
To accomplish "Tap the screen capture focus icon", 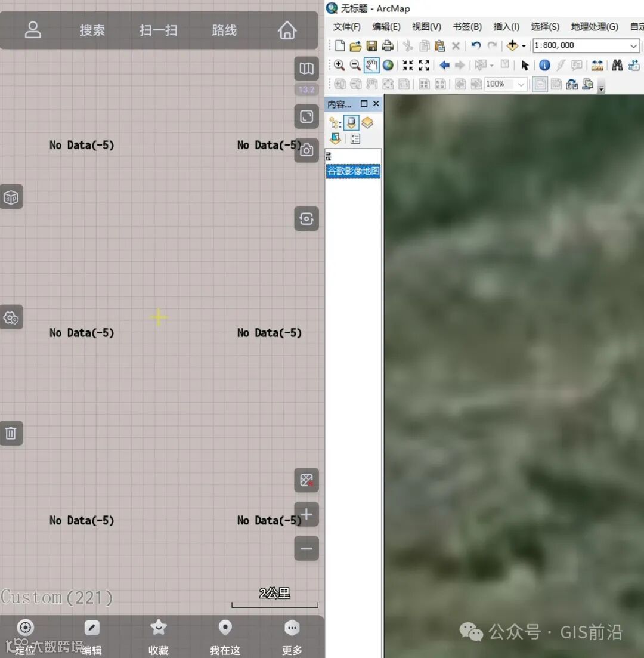I will (x=306, y=218).
